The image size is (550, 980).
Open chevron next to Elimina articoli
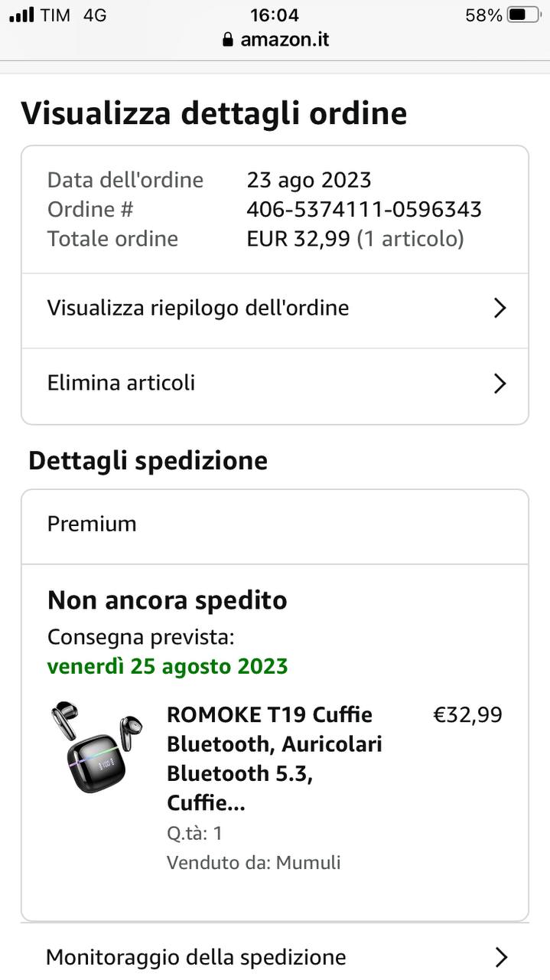point(500,384)
